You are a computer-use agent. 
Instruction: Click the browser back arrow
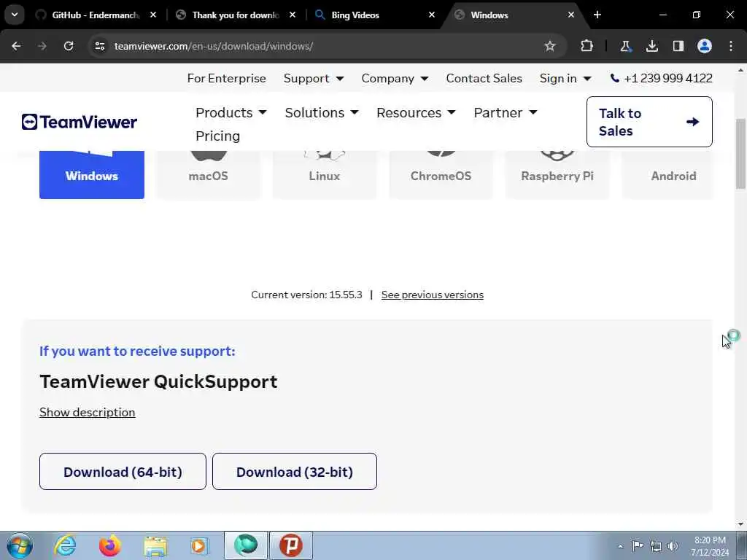click(16, 46)
